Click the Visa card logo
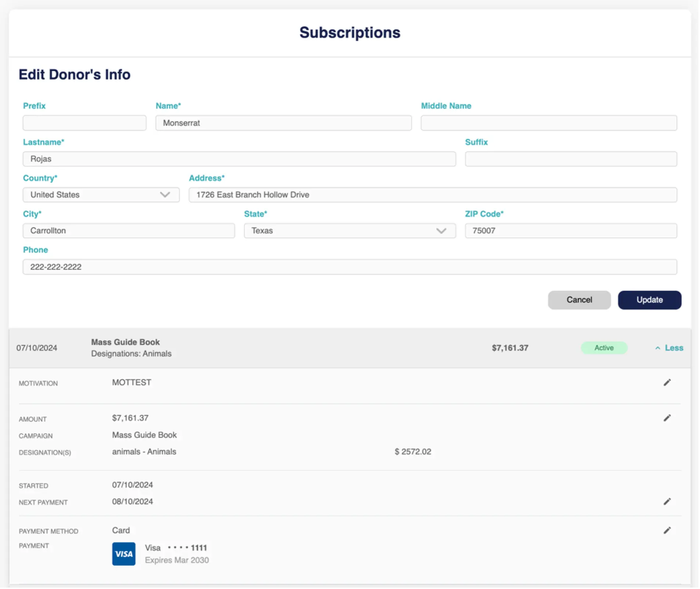The width and height of the screenshot is (700, 589). click(x=124, y=554)
